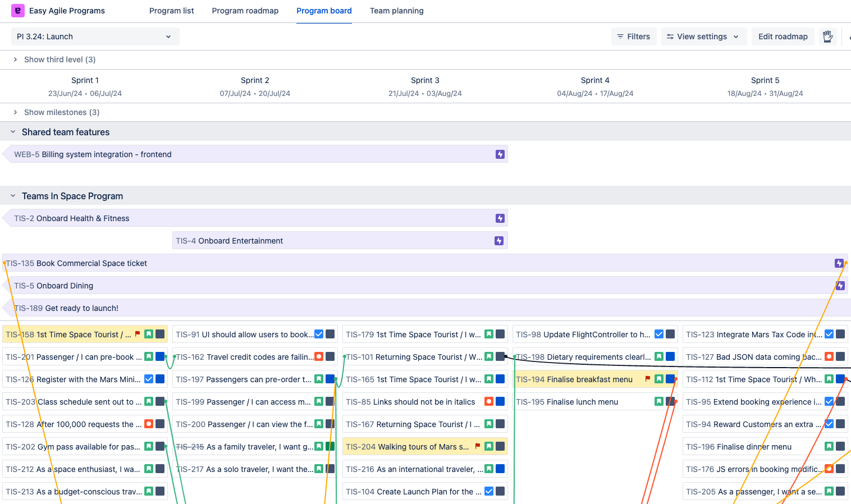Open the PI 3.24: Launch dropdown
The height and width of the screenshot is (504, 851).
pos(95,36)
